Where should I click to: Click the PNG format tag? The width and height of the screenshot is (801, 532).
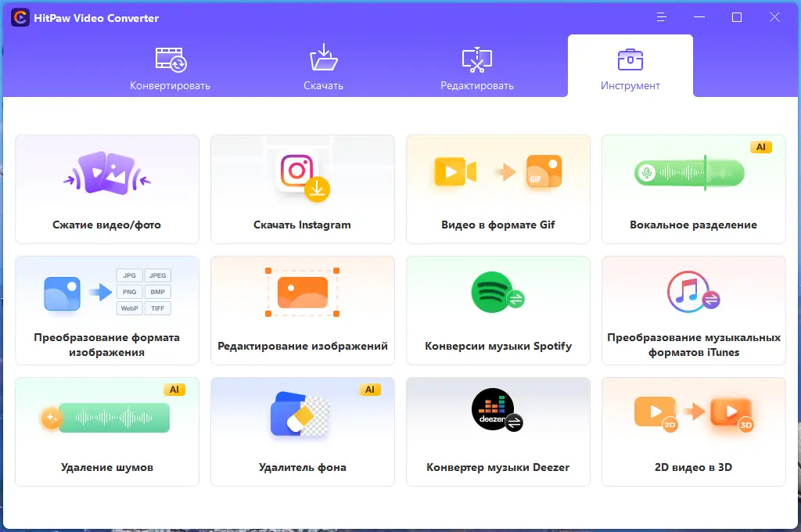coord(129,292)
